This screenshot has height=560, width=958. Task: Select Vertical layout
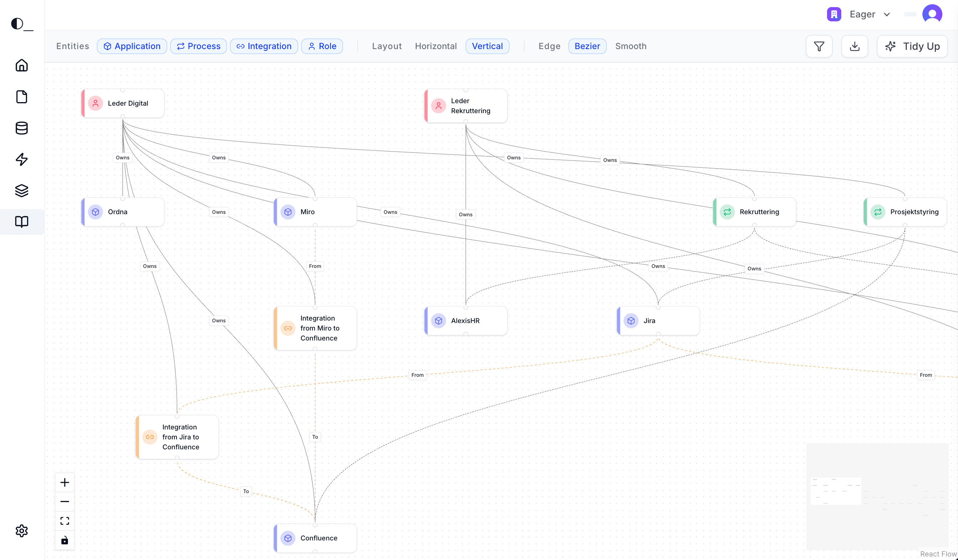pyautogui.click(x=488, y=46)
